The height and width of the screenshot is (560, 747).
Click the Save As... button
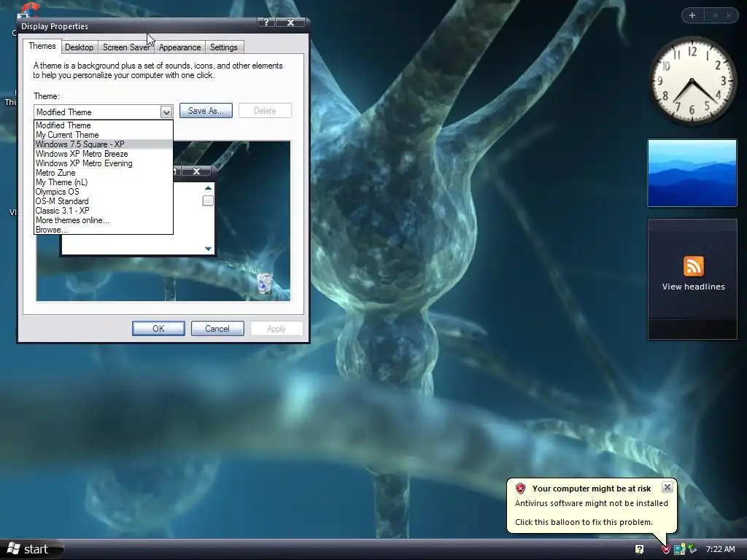click(x=206, y=111)
